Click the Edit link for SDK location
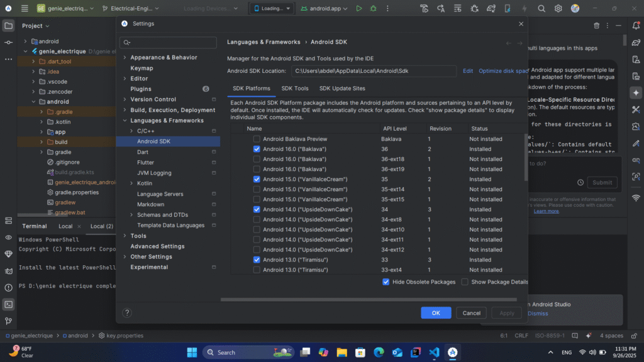 click(468, 71)
